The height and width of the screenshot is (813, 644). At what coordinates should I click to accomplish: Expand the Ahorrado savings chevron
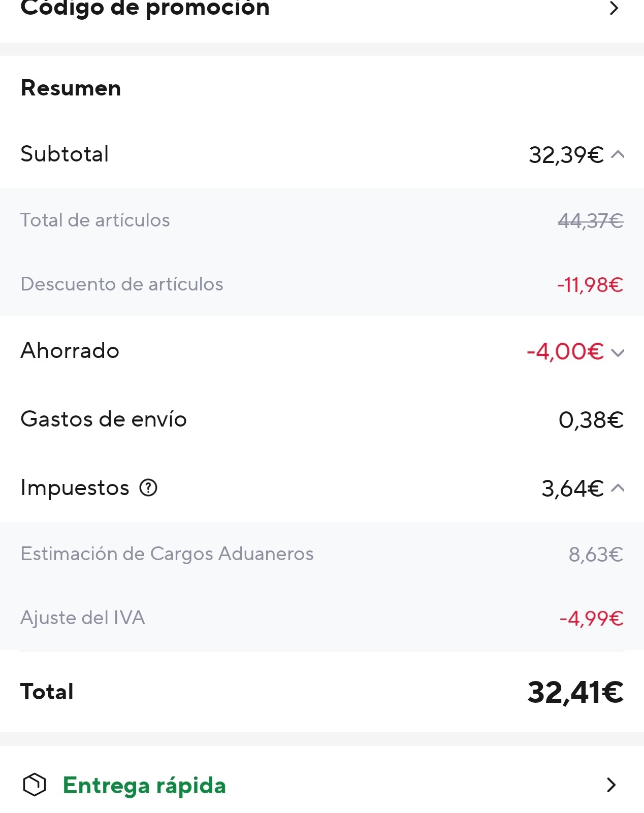pyautogui.click(x=618, y=352)
